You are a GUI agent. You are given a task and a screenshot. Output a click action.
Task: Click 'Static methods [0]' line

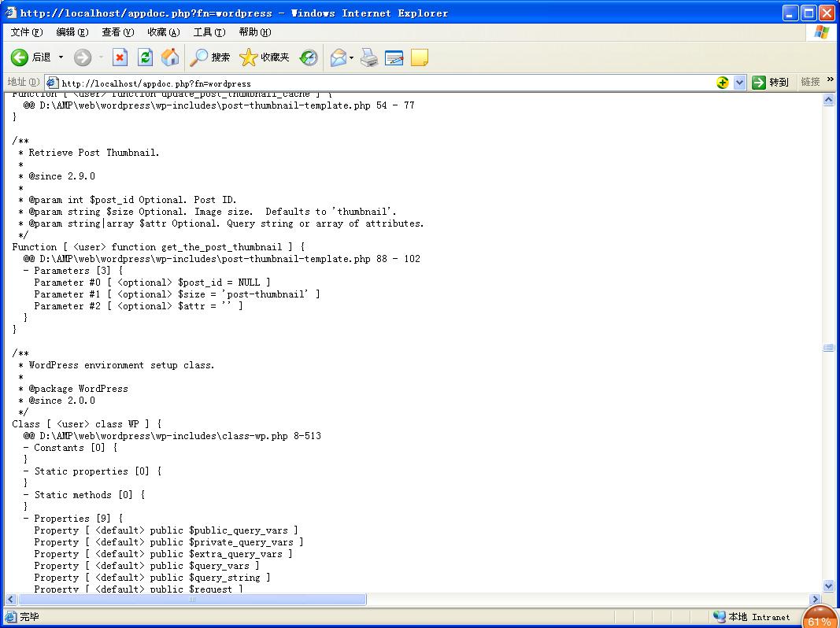84,495
